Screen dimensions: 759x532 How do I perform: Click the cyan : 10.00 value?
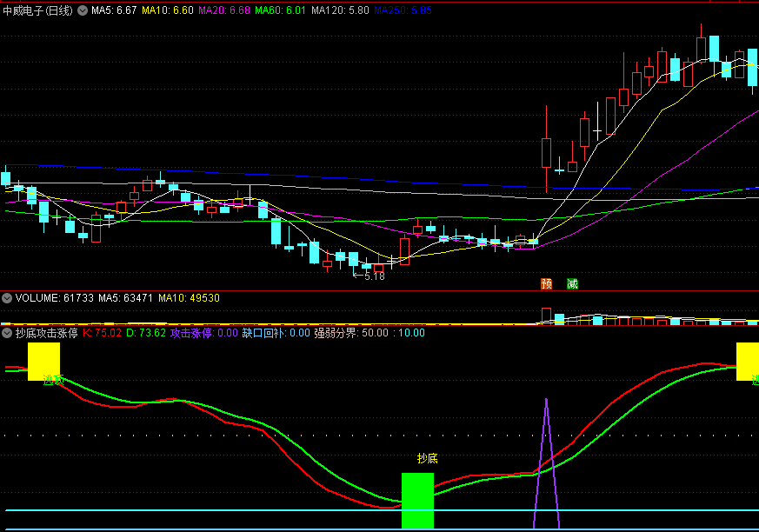click(x=409, y=333)
